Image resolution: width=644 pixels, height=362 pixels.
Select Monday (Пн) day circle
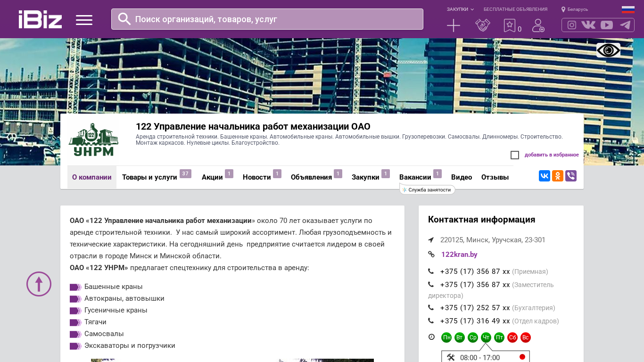click(x=446, y=337)
